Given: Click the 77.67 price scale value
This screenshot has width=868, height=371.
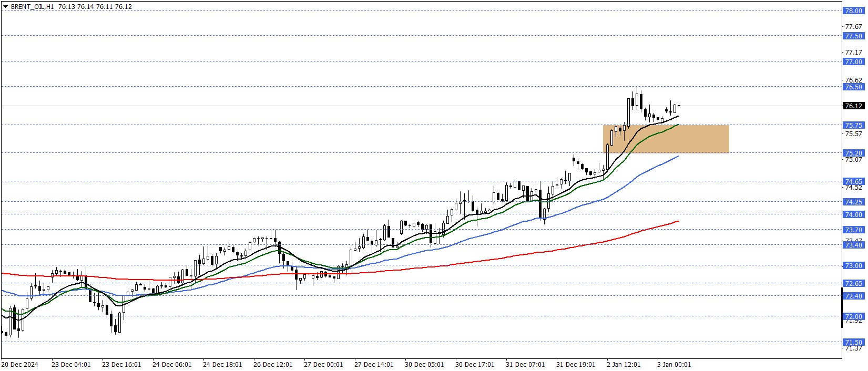Looking at the screenshot, I should pos(853,26).
